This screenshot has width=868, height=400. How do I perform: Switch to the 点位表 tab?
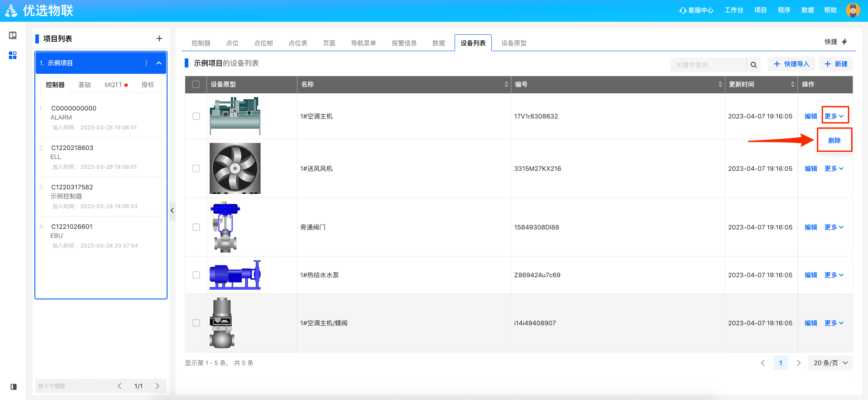pyautogui.click(x=298, y=43)
